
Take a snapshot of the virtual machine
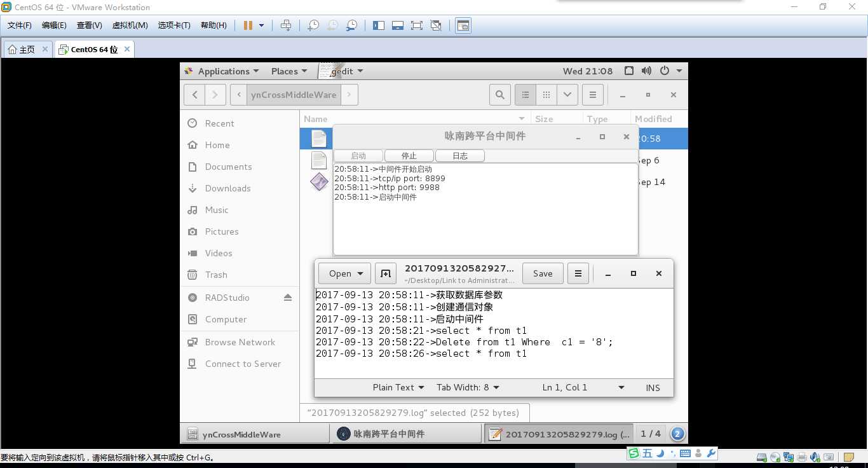pyautogui.click(x=313, y=25)
